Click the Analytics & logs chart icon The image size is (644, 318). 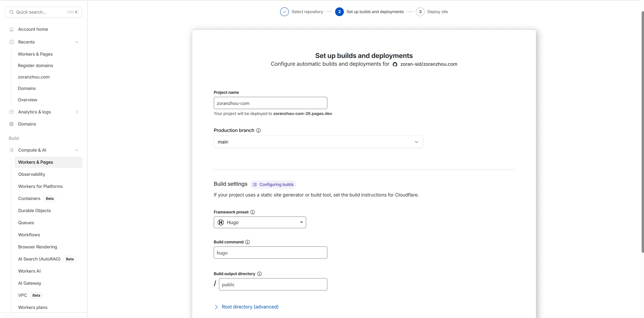[x=11, y=112]
